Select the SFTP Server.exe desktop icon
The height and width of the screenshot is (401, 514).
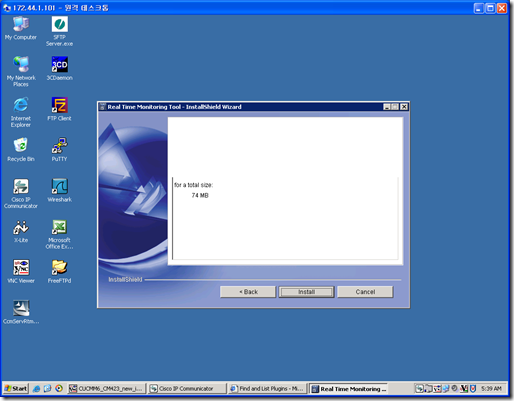point(59,31)
